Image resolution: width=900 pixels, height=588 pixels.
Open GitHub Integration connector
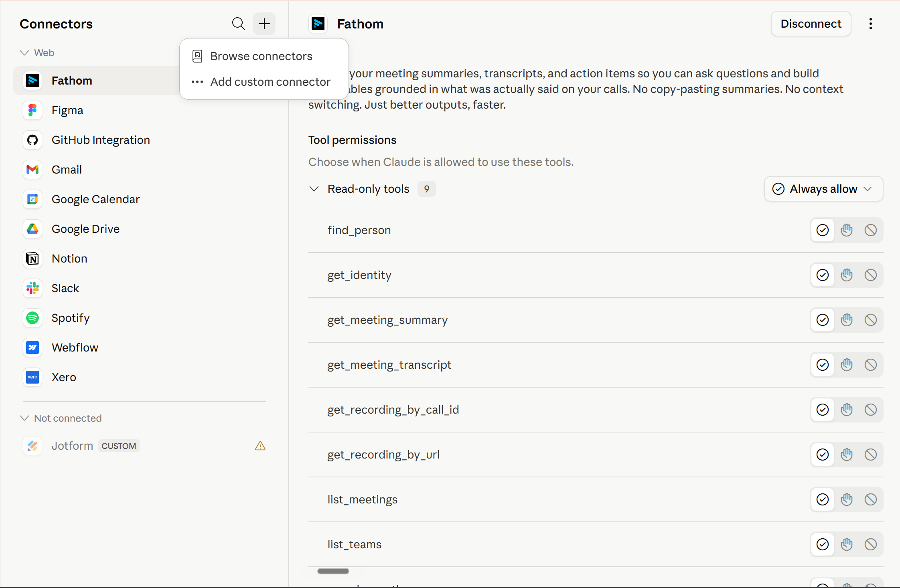144,140
